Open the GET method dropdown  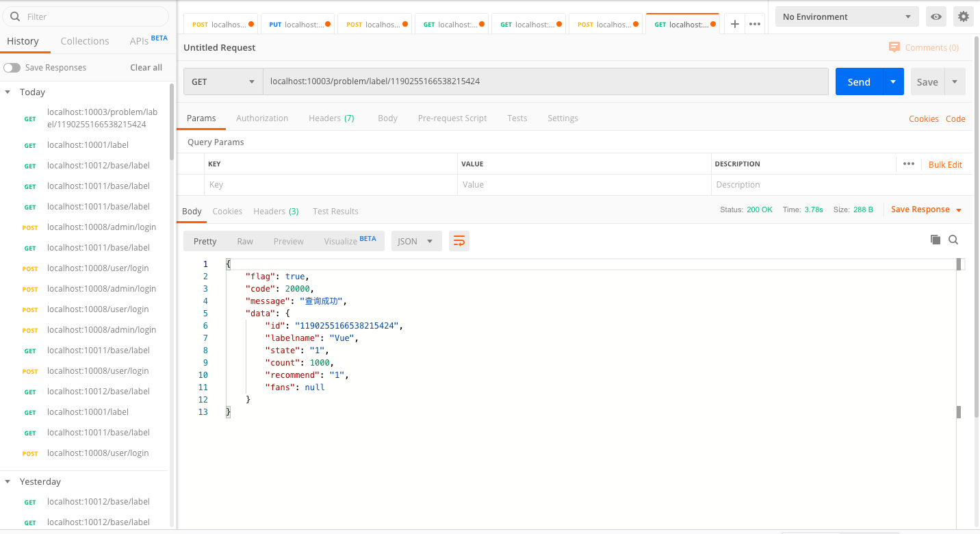(x=223, y=81)
